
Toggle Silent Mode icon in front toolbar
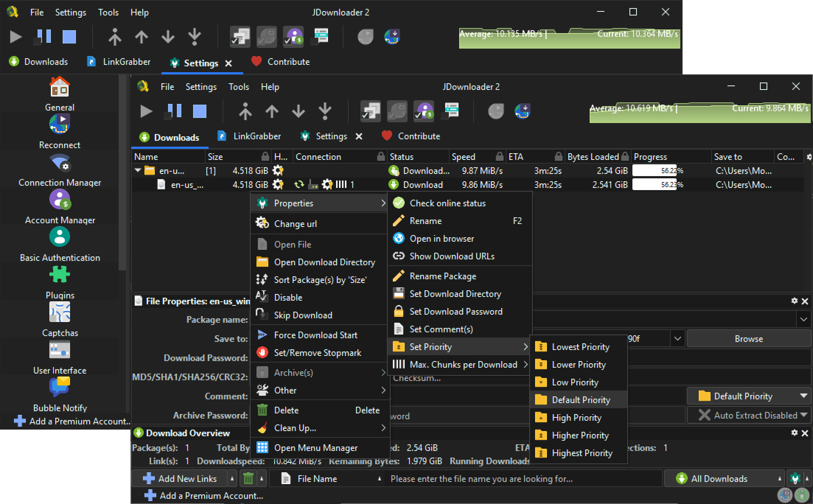click(450, 111)
